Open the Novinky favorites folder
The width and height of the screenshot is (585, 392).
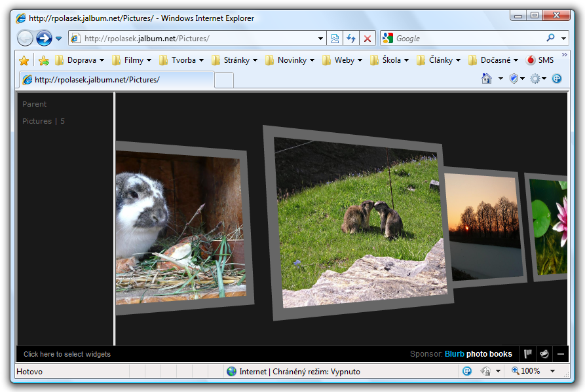point(290,60)
